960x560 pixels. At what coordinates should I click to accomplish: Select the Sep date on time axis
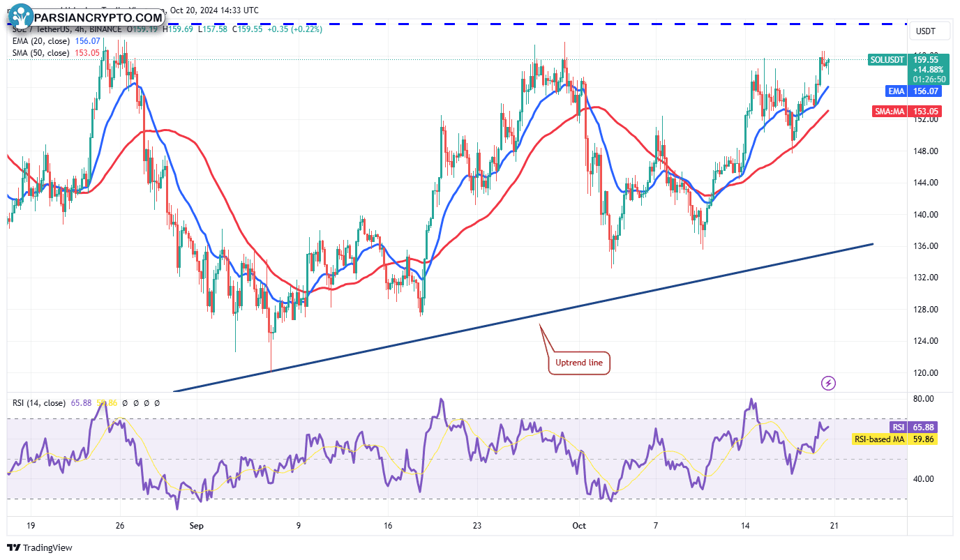coord(196,524)
